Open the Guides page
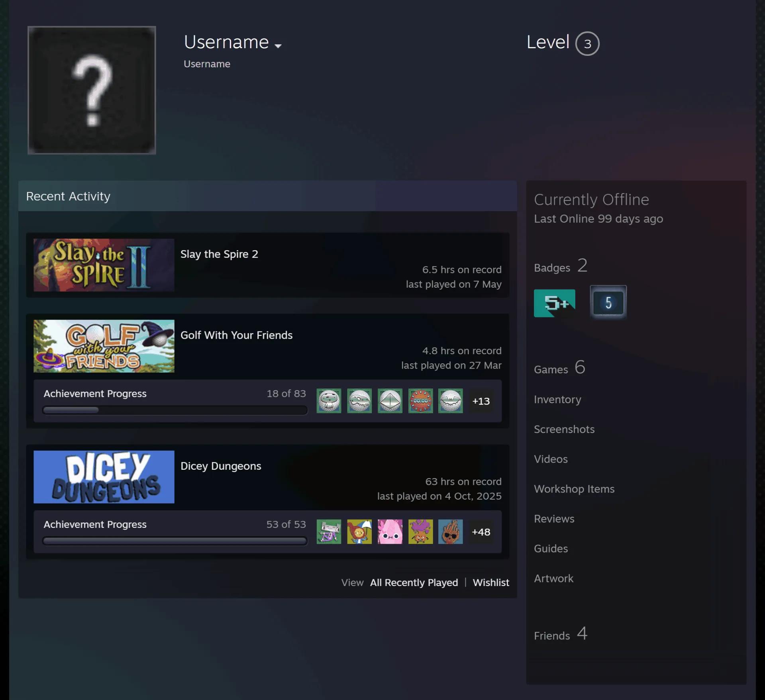Screen dimensions: 765x700 551,549
